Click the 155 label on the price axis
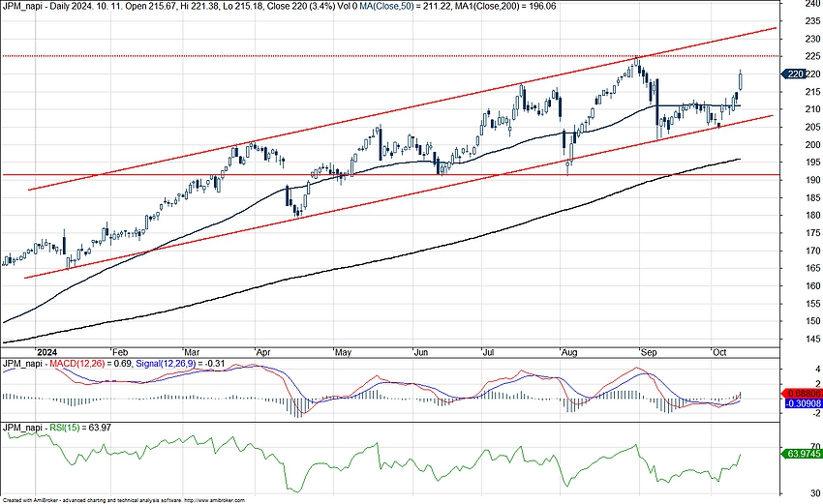This screenshot has width=823, height=504. pos(813,304)
